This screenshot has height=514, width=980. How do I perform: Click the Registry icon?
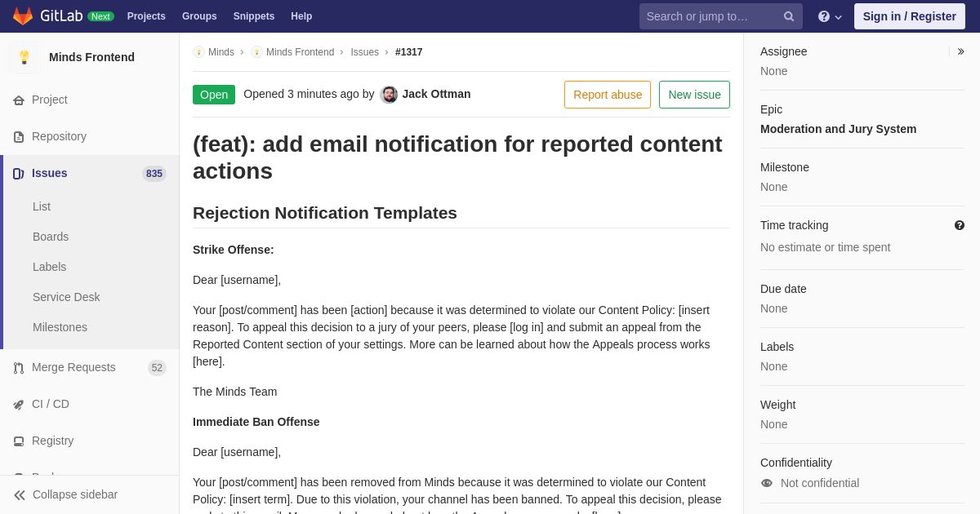point(19,441)
